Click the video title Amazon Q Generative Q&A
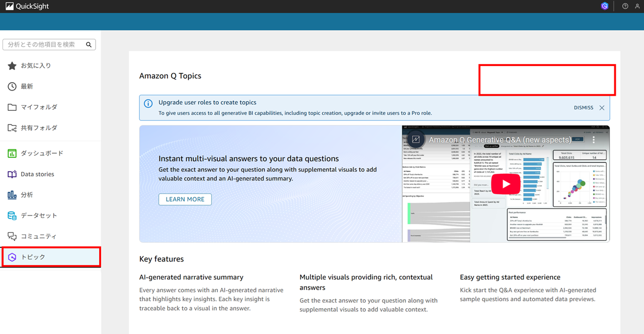 500,140
